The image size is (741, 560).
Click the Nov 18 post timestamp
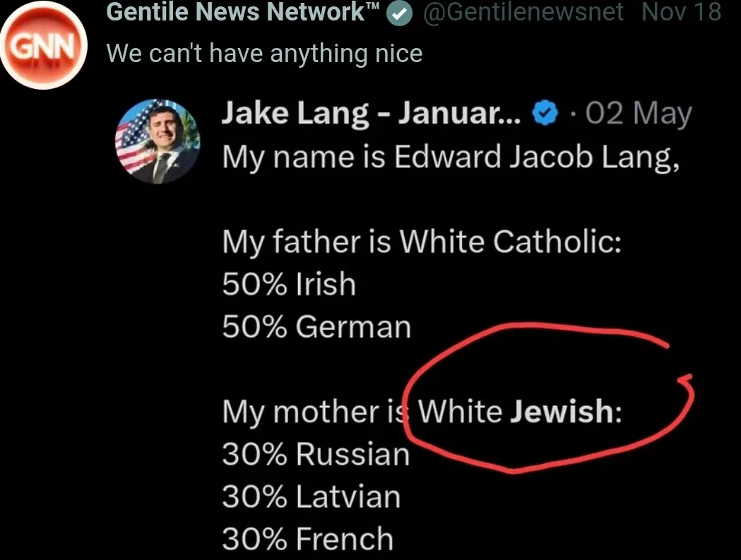(681, 12)
